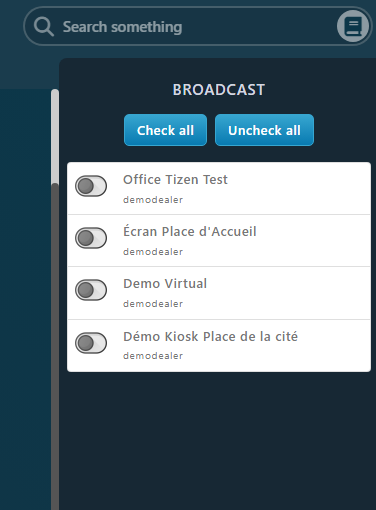Click demodealer under Demo Virtual
376x510 pixels.
[x=153, y=304]
